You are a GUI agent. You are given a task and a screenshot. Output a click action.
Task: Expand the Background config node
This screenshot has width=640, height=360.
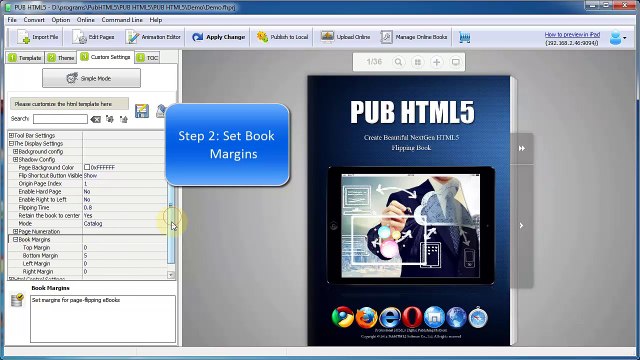[x=16, y=151]
